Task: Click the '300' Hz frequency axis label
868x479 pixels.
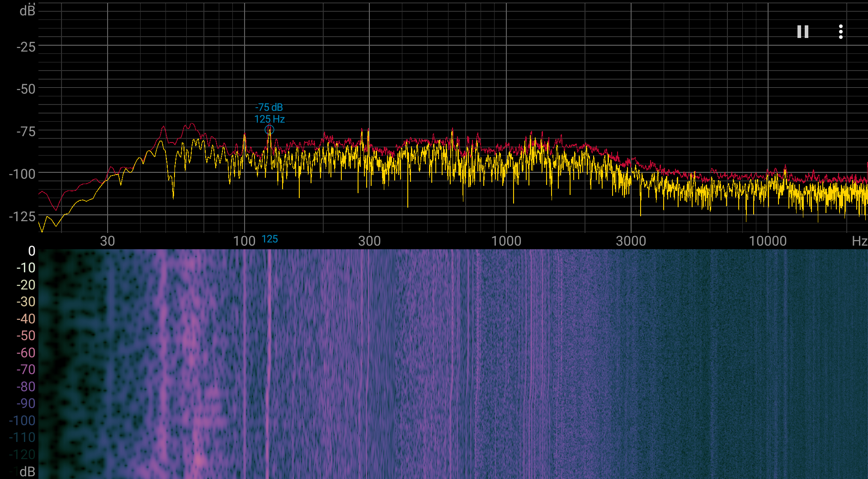Action: tap(369, 241)
